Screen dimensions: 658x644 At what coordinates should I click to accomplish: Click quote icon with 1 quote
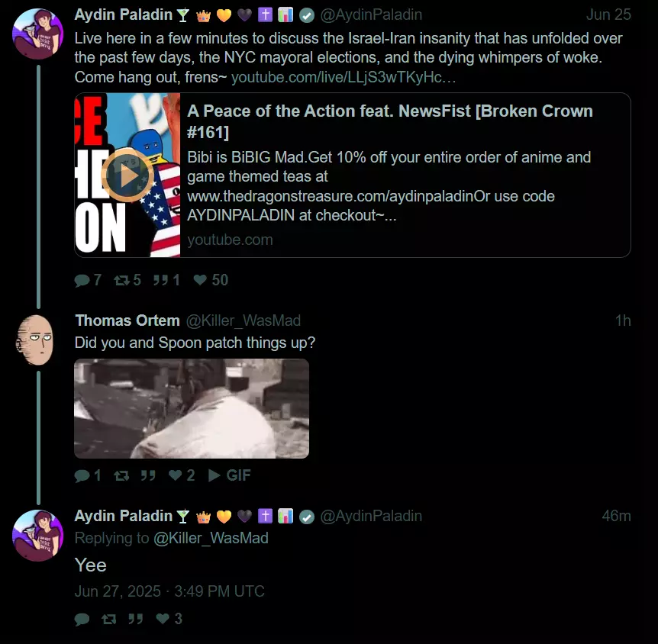pos(160,280)
